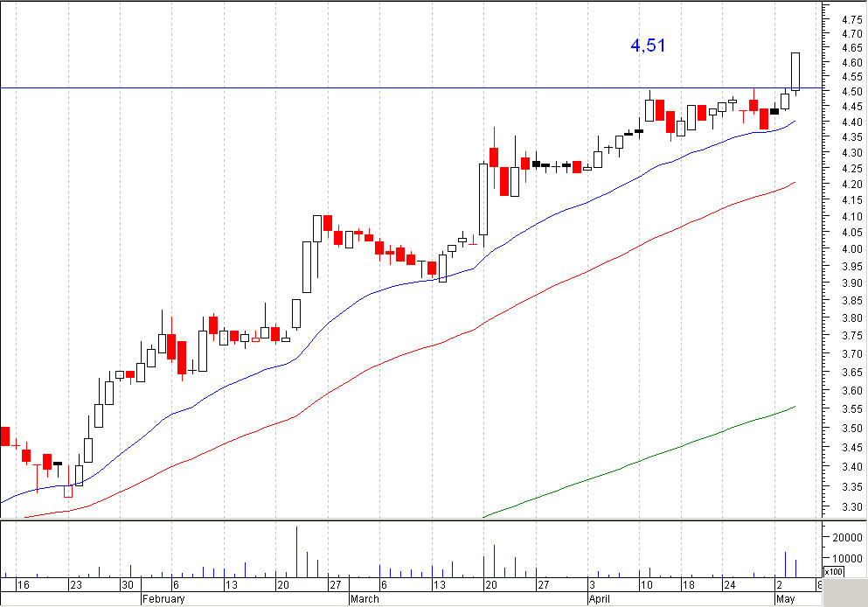The height and width of the screenshot is (607, 868).
Task: Click the 4.65 price axis label
Action: (851, 48)
